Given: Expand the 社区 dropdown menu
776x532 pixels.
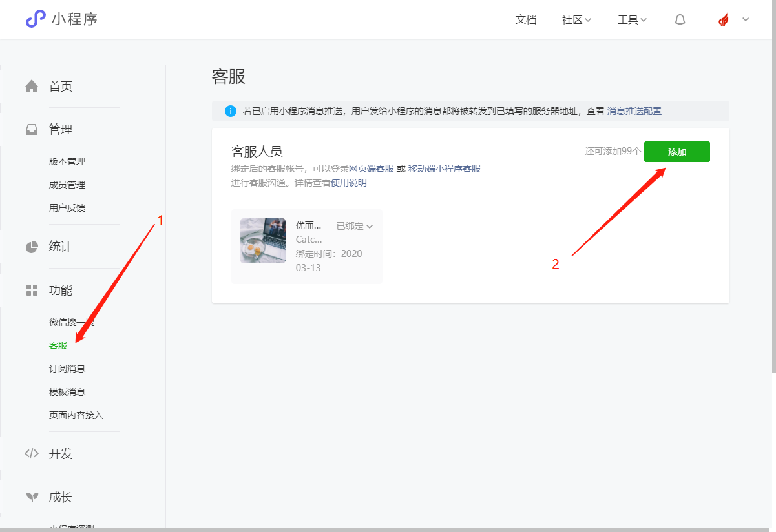Looking at the screenshot, I should pos(576,20).
